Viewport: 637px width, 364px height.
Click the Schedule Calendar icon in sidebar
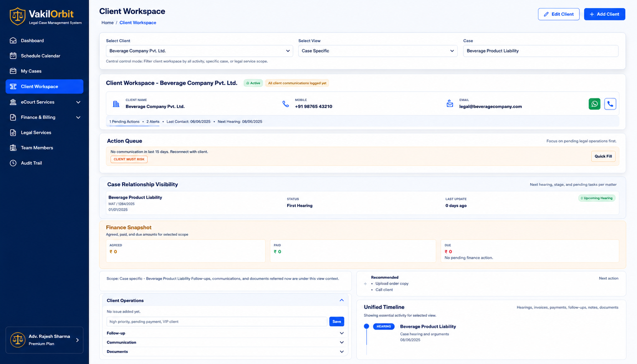click(13, 56)
